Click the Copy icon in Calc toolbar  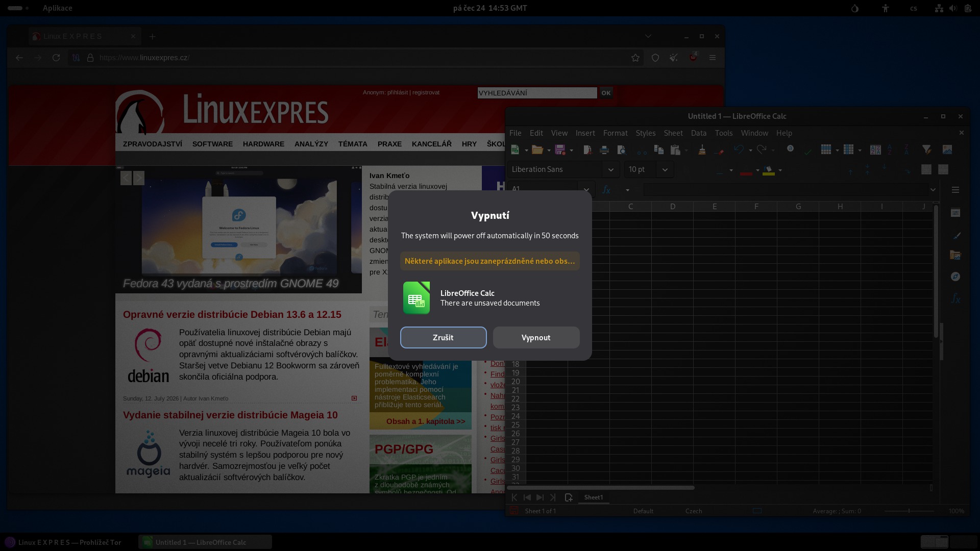click(658, 149)
